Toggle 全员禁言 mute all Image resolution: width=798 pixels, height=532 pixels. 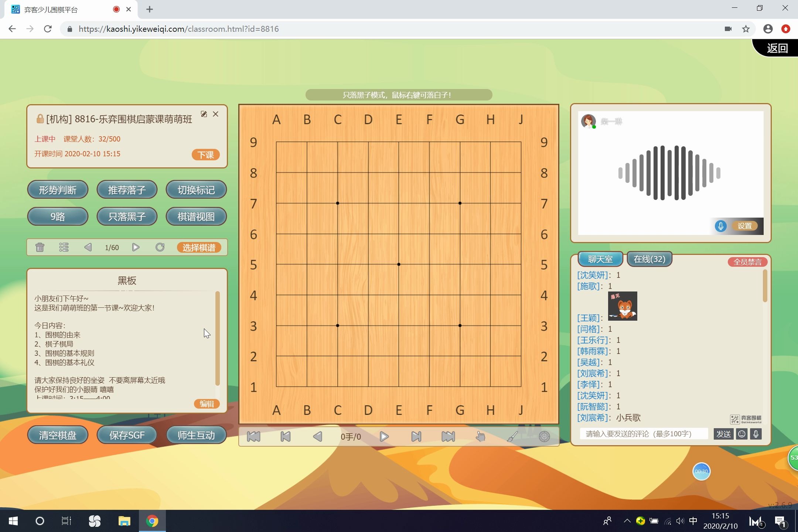(747, 262)
